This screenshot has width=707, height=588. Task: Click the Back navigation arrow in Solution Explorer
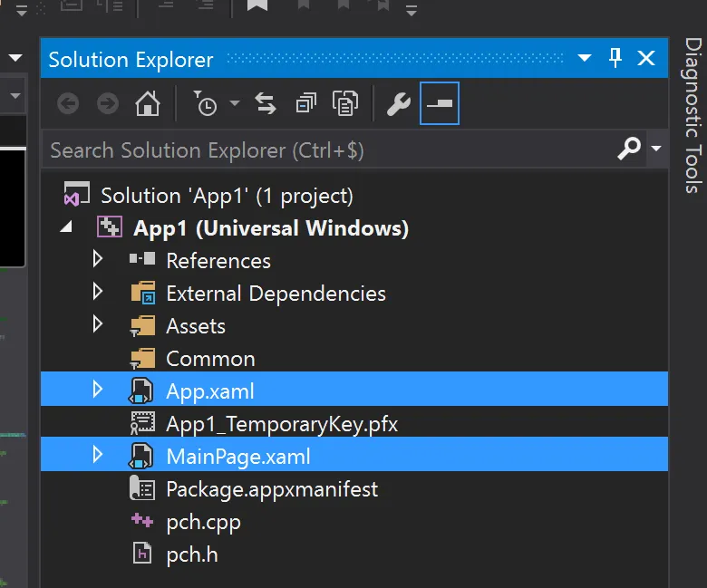(68, 103)
